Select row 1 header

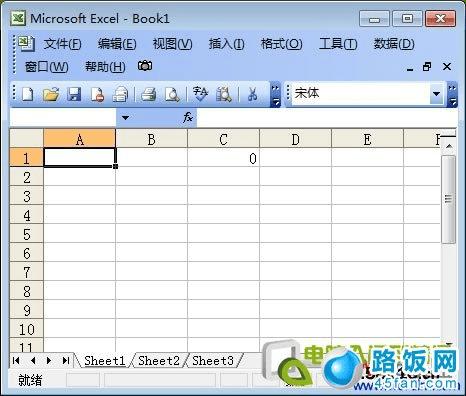pyautogui.click(x=27, y=158)
